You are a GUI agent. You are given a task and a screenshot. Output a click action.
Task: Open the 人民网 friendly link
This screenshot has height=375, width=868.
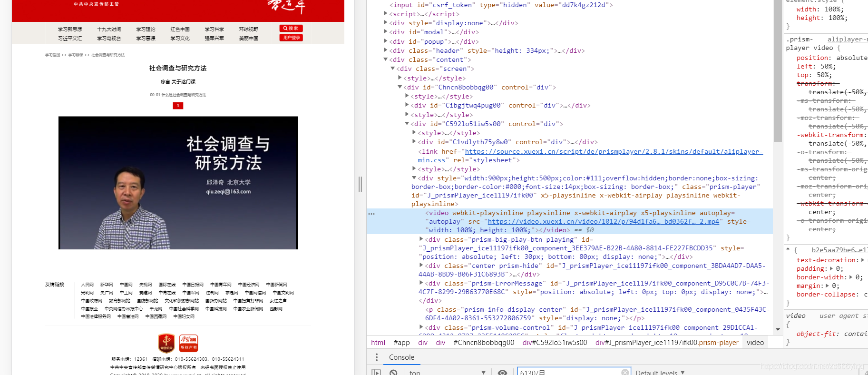click(87, 285)
